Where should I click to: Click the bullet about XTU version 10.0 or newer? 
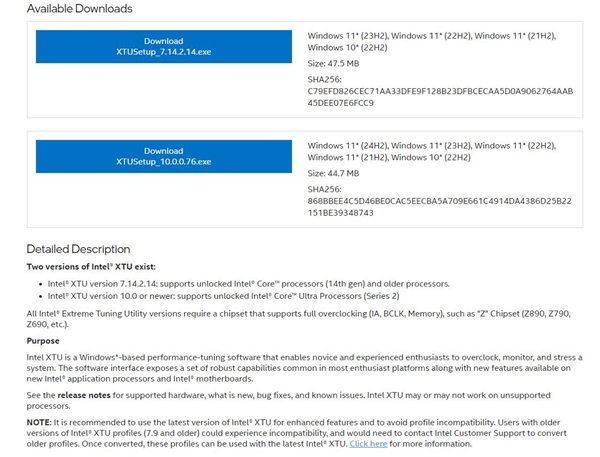(223, 296)
